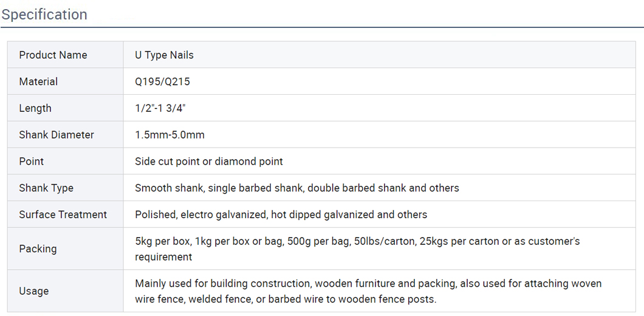The image size is (644, 316).
Task: Click the Q195/Q215 material value
Action: [x=163, y=82]
